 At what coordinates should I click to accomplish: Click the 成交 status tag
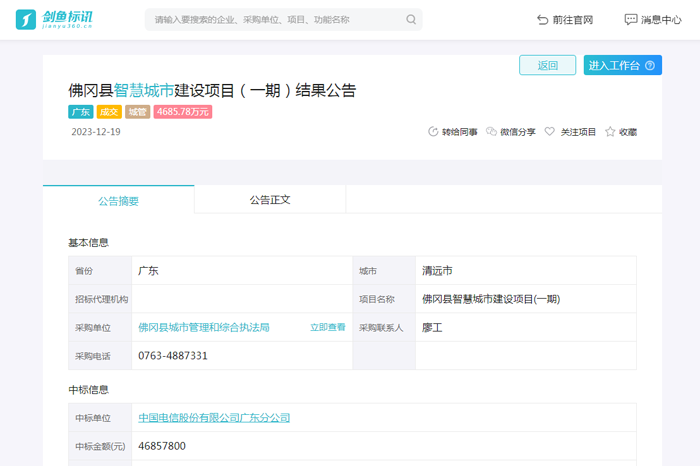(109, 112)
